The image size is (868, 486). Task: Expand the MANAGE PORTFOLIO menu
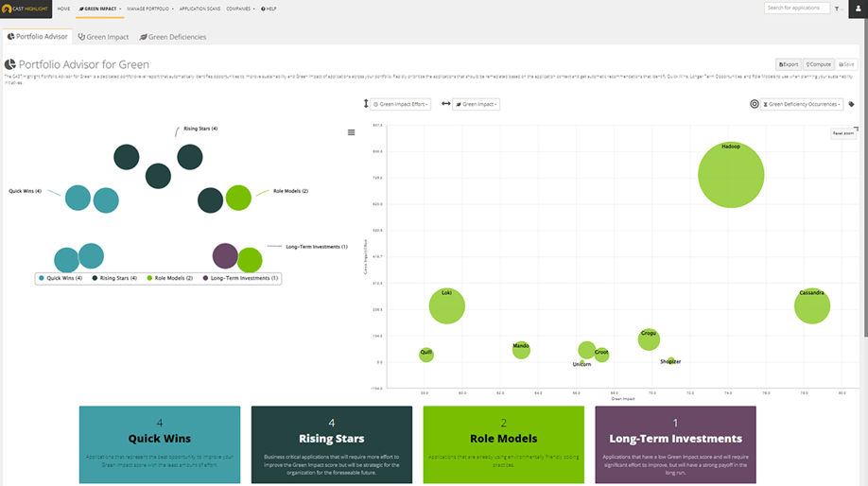pos(150,9)
